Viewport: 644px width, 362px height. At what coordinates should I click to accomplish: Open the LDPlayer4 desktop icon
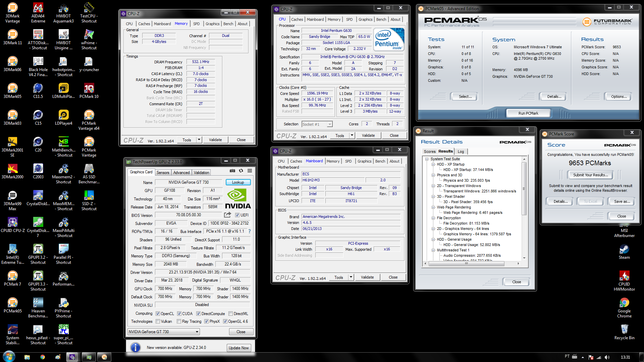[63, 118]
